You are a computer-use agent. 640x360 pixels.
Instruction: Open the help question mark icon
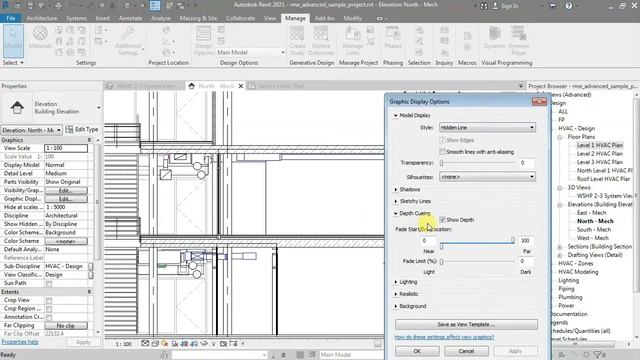[569, 6]
